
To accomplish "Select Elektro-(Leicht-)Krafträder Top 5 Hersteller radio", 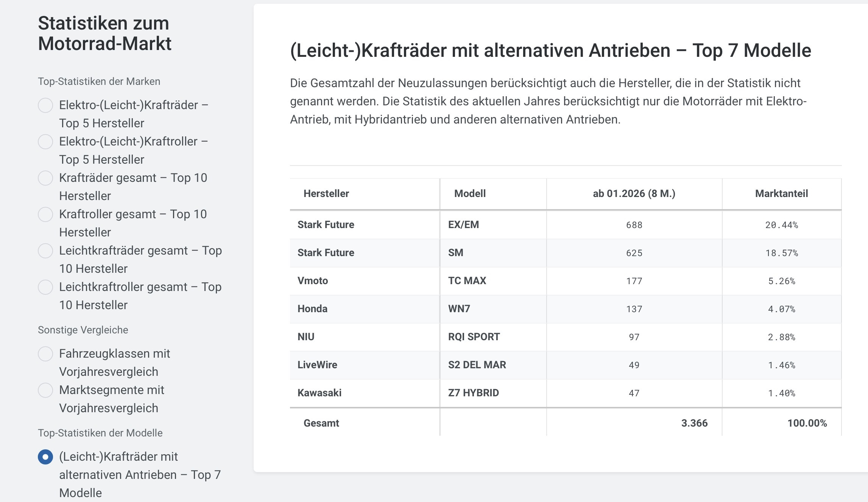I will [x=45, y=105].
